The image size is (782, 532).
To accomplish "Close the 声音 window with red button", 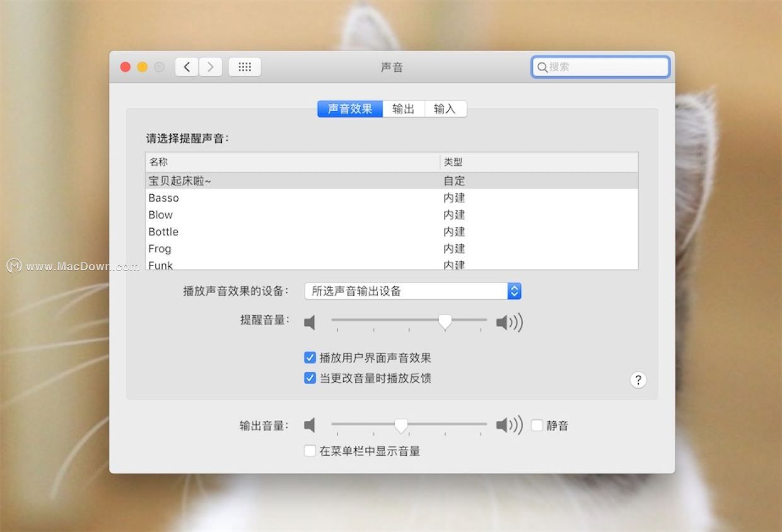I will [x=125, y=67].
